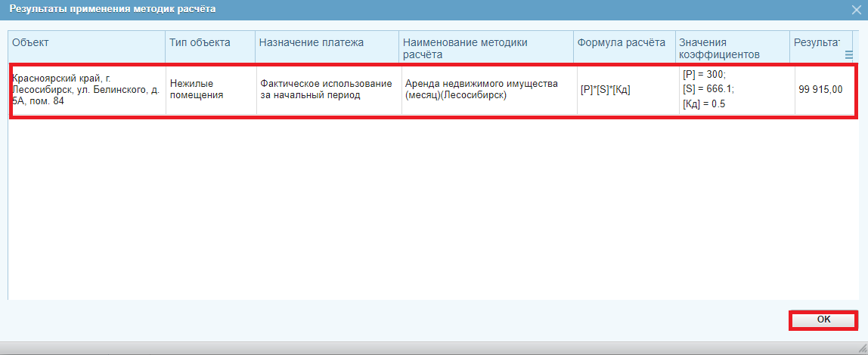868x355 pixels.
Task: Select the 99 915,00 result cell
Action: point(820,89)
